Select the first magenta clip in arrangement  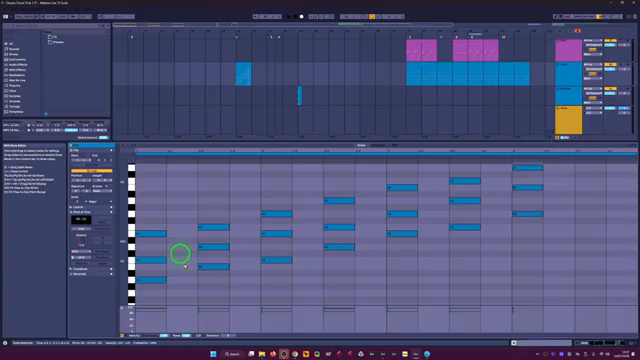[x=421, y=50]
